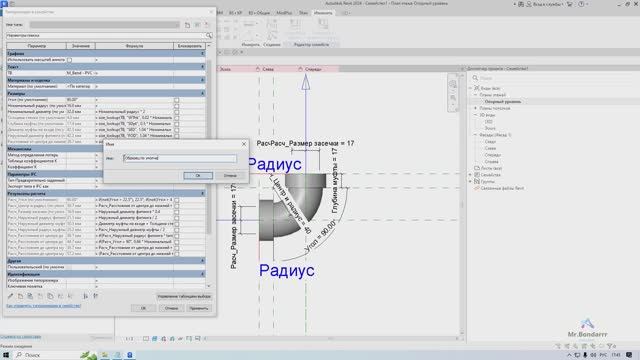Select Опорный уровень in Project Browser
Screen dimensions: 640x360
(502, 102)
